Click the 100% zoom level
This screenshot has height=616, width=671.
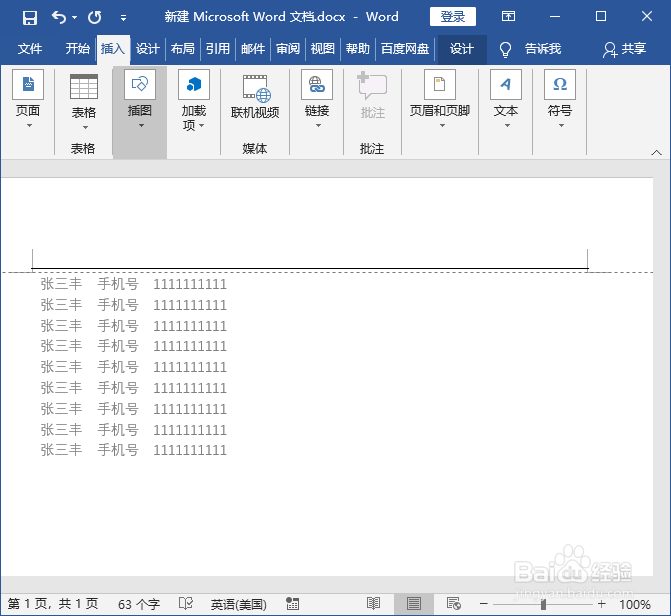point(635,604)
